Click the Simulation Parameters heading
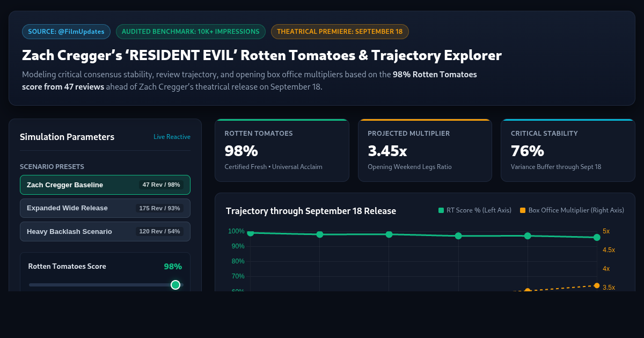Screen dimensions: 644x338 tap(67, 137)
